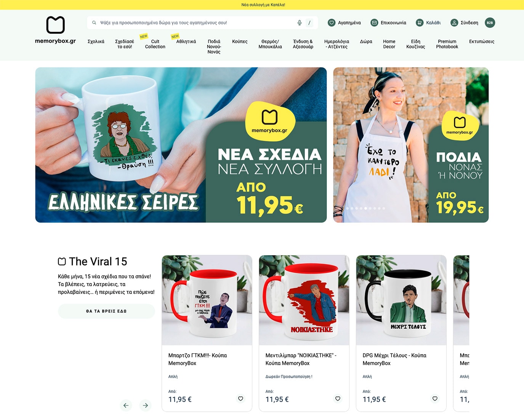
Task: Go to homepage via memorybox.gr logo
Action: pyautogui.click(x=56, y=30)
